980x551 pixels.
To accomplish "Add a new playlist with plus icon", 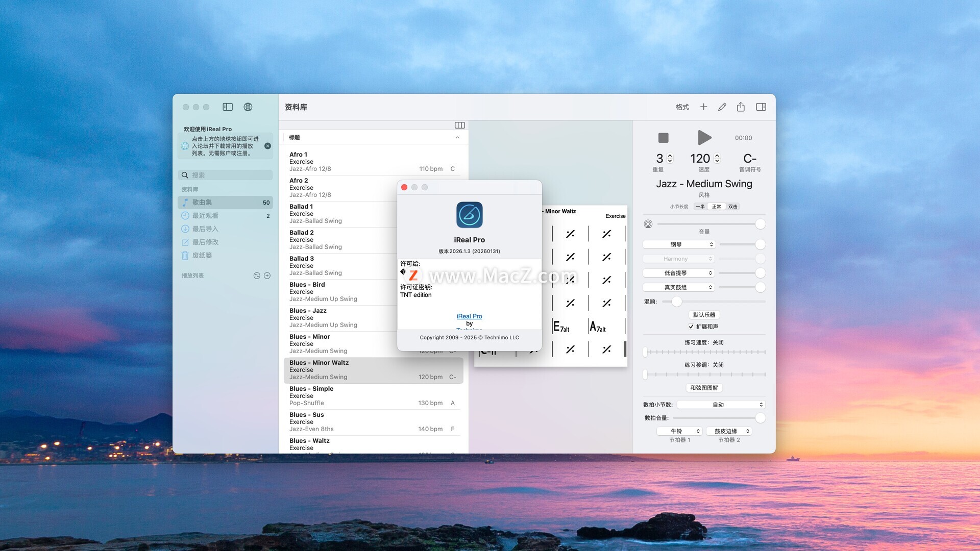I will tap(267, 275).
